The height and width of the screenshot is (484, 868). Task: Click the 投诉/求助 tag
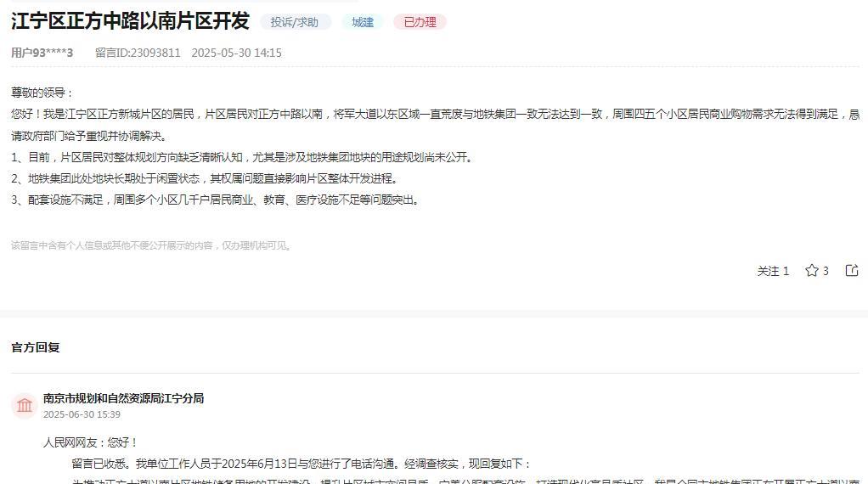(x=295, y=22)
